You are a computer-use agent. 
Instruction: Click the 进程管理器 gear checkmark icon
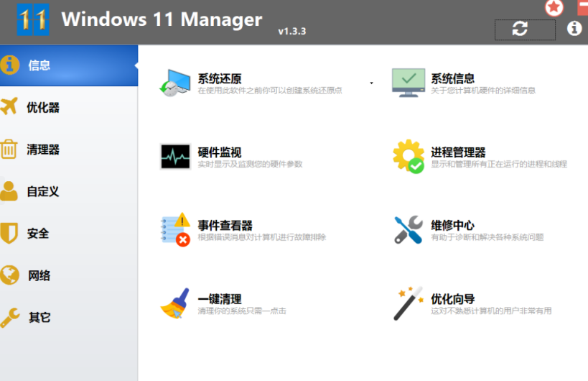[x=409, y=157]
